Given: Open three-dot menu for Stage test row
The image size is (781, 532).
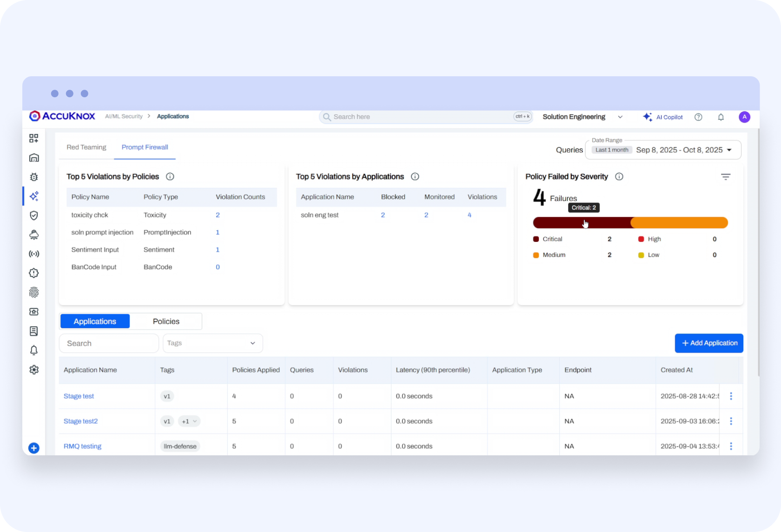Looking at the screenshot, I should [731, 396].
